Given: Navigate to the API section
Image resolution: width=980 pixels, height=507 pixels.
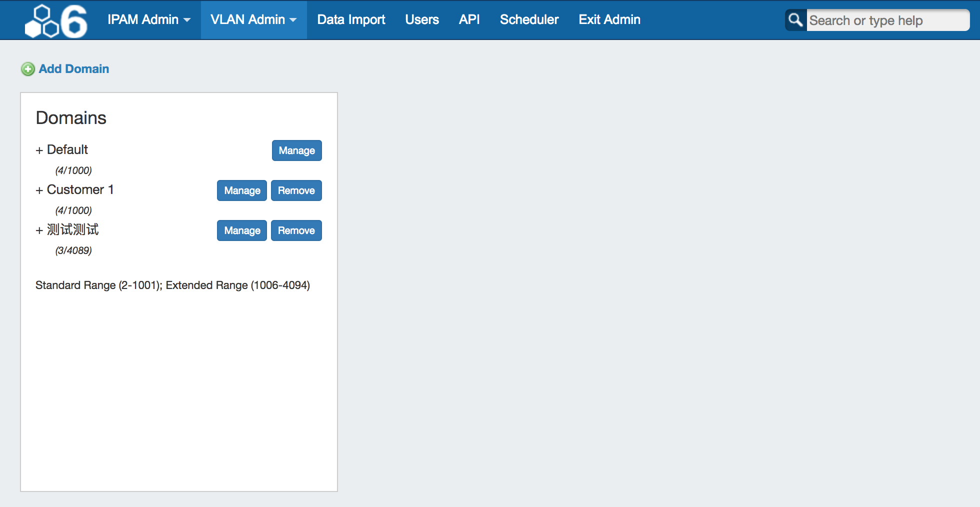Looking at the screenshot, I should tap(469, 20).
